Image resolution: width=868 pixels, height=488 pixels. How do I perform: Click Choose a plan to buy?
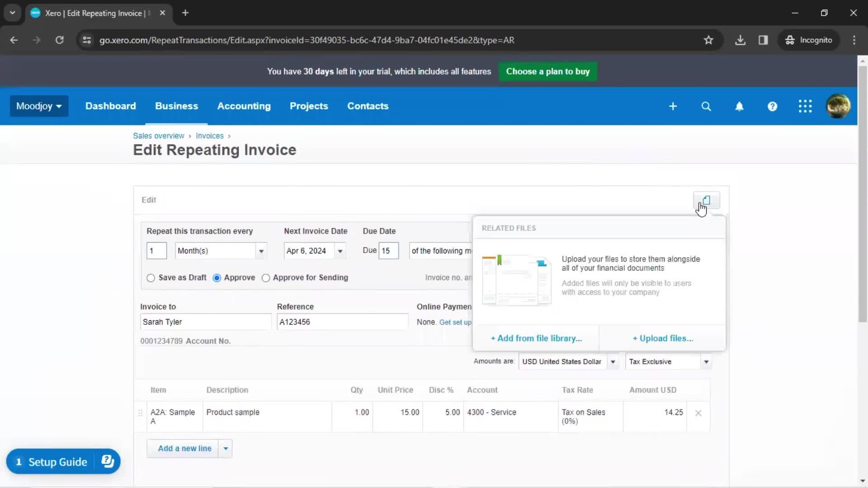coord(547,71)
